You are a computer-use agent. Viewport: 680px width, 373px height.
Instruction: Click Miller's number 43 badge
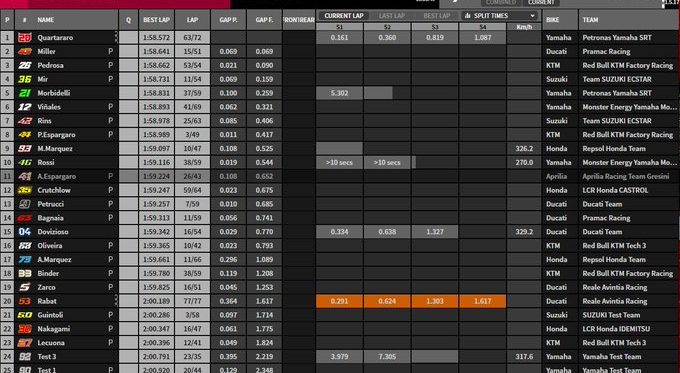[x=25, y=51]
